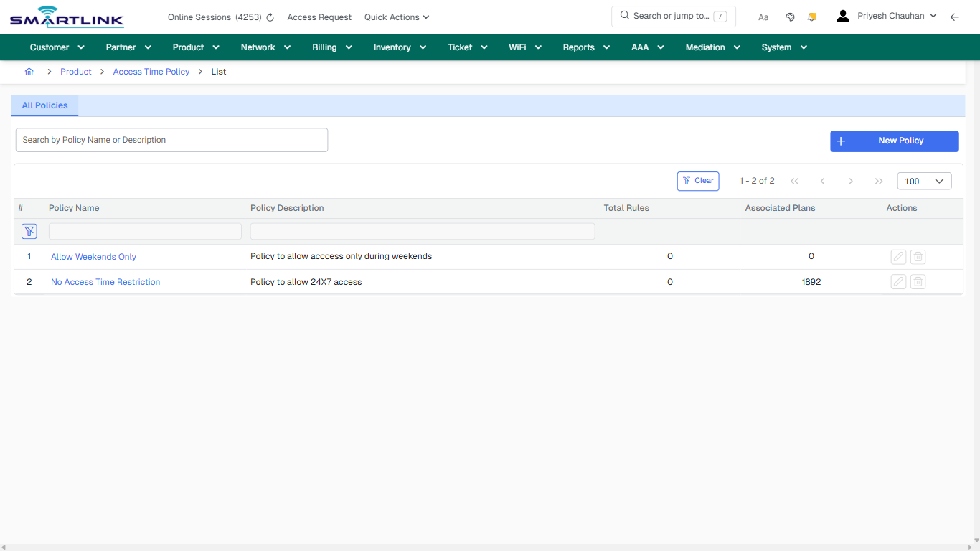Click the home icon in the breadcrumb
The width and height of the screenshot is (980, 551).
coord(29,72)
